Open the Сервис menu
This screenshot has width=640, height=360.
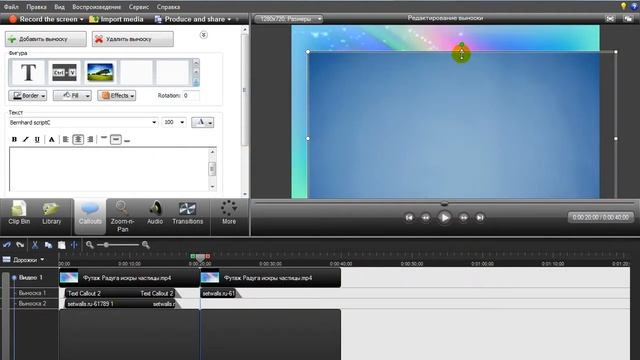[x=139, y=7]
